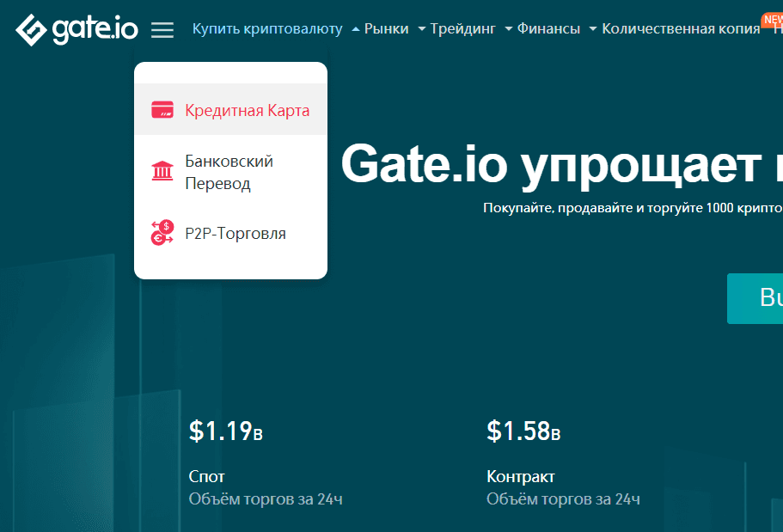The image size is (783, 532).
Task: Click the teal Buy button
Action: (x=755, y=298)
